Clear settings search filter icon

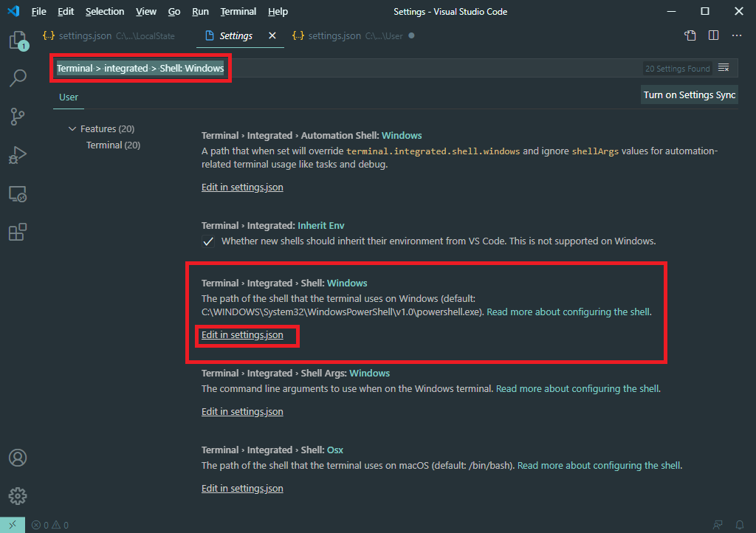[x=724, y=68]
